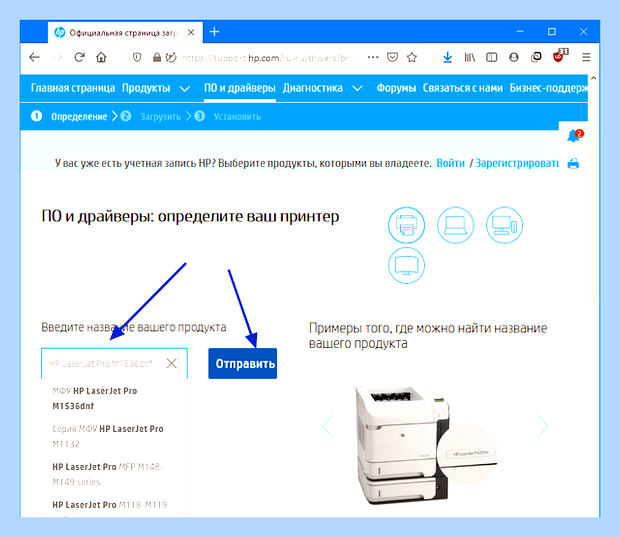This screenshot has height=537, width=620.
Task: Show next example with right carousel arrow
Action: click(x=542, y=426)
